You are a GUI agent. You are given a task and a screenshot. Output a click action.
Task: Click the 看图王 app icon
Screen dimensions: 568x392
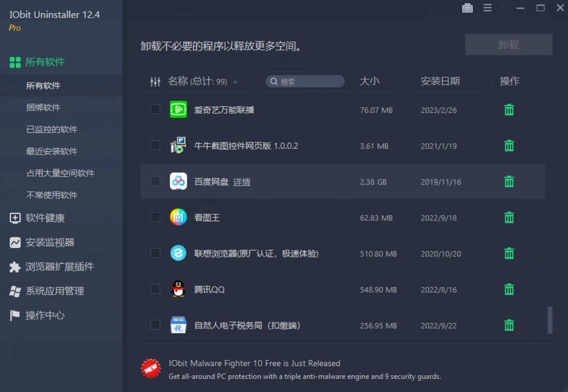click(178, 217)
